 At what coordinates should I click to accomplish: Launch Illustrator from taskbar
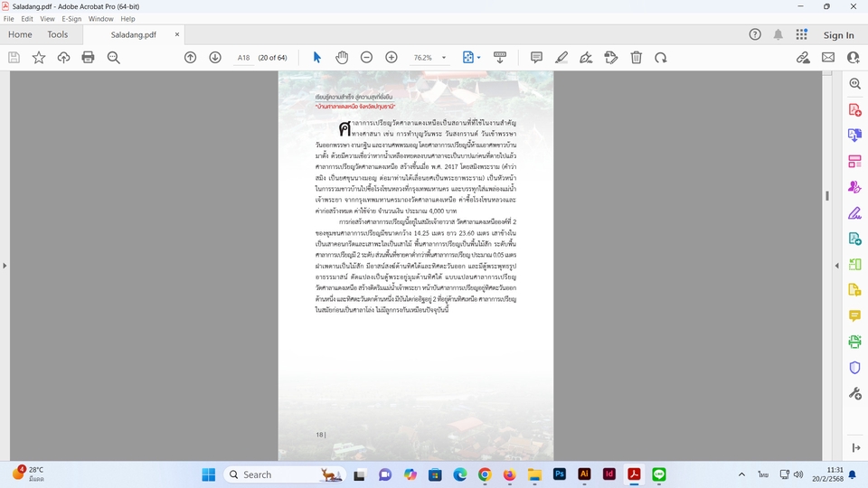point(584,474)
